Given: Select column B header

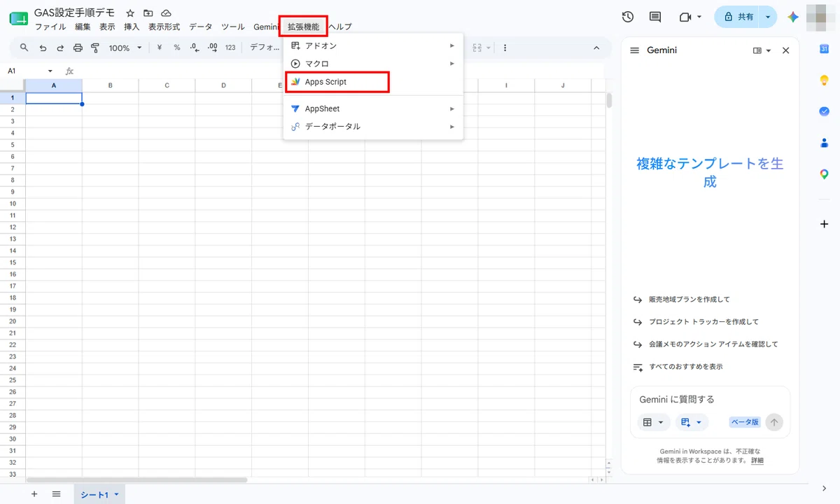Looking at the screenshot, I should pos(110,85).
